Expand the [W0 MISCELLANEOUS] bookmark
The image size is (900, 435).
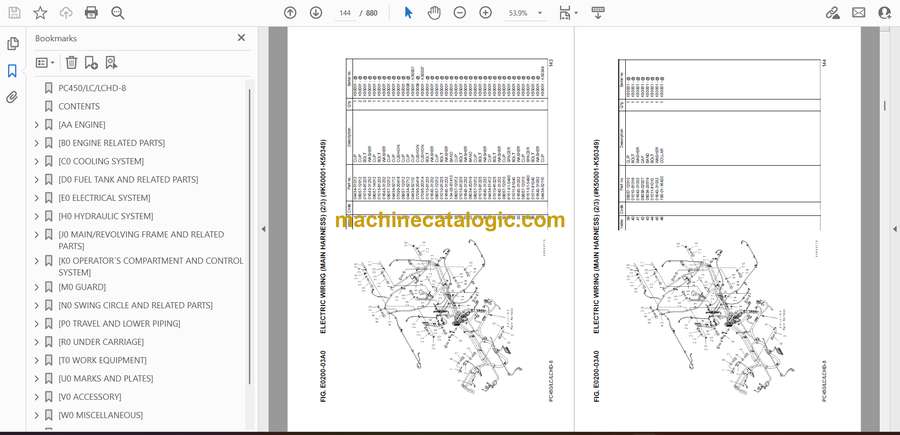click(37, 415)
